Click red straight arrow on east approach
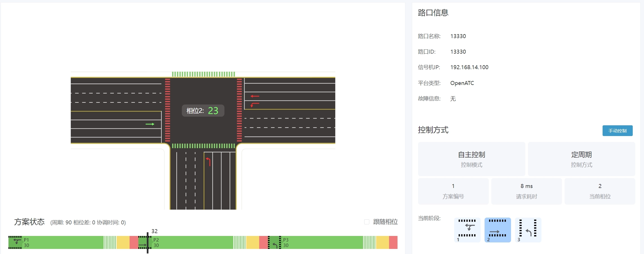 coord(255,96)
